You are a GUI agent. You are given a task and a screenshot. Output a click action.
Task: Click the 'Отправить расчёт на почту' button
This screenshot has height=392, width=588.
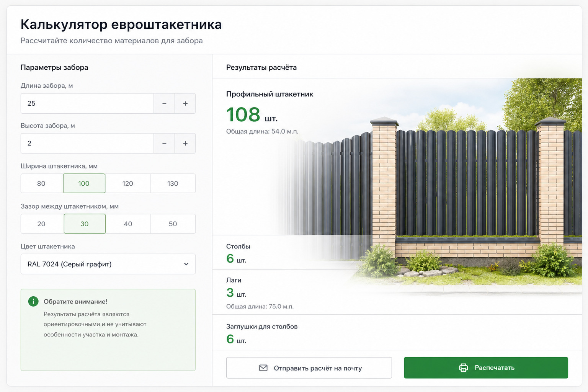click(309, 368)
